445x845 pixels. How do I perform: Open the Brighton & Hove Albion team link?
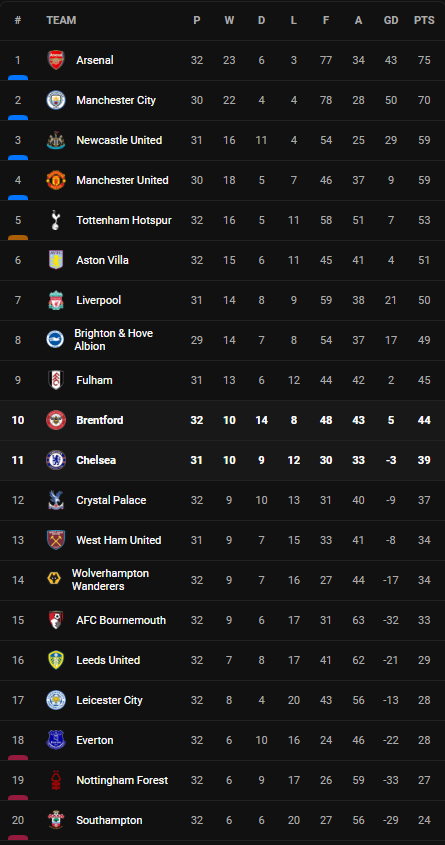114,340
